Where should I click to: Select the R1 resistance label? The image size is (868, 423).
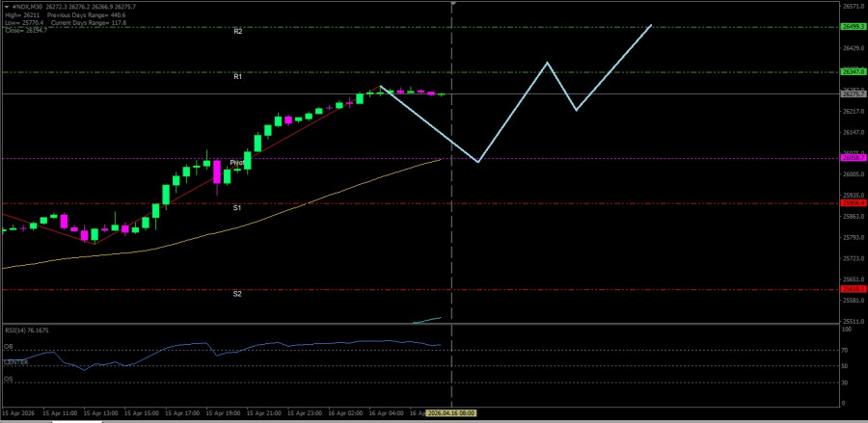click(237, 76)
